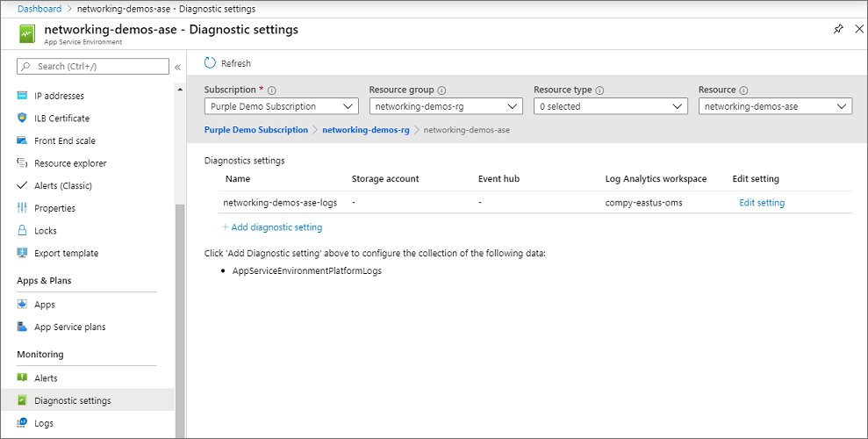Click the ILB Certificate shield icon
Viewport: 868px width, 439px height.
coord(23,119)
